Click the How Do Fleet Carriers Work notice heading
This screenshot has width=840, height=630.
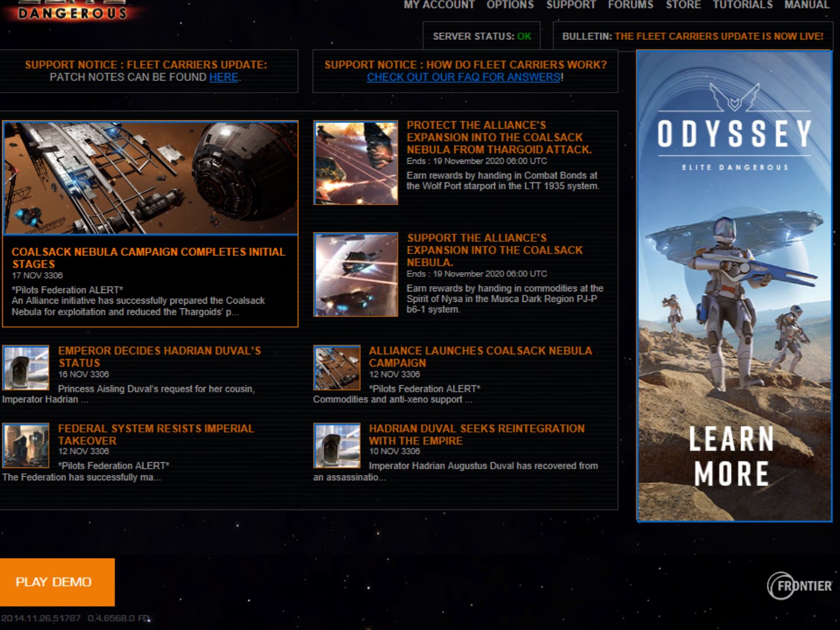[x=466, y=65]
